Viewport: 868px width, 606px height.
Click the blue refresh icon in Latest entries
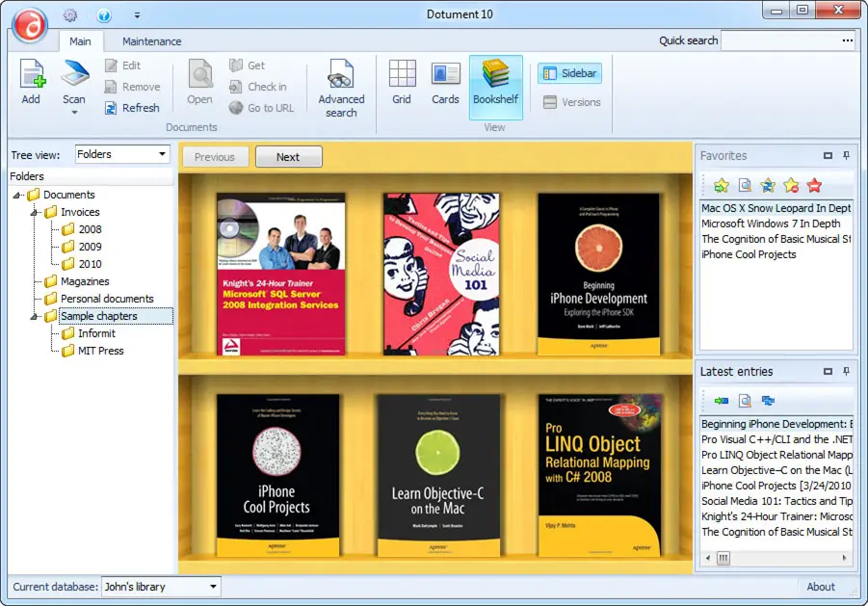(768, 401)
